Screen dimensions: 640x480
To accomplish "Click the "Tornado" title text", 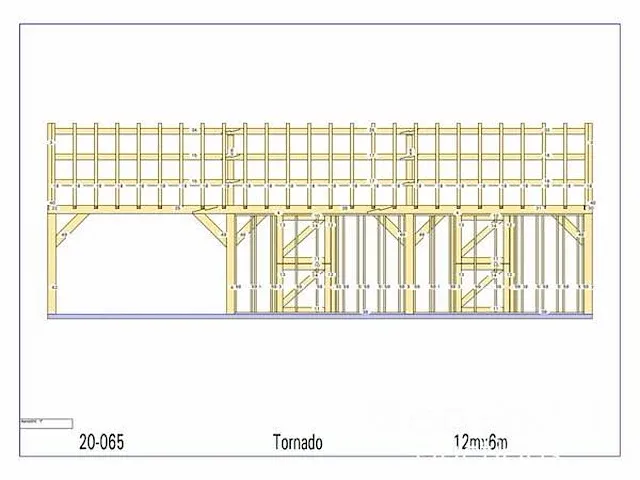I will (298, 442).
